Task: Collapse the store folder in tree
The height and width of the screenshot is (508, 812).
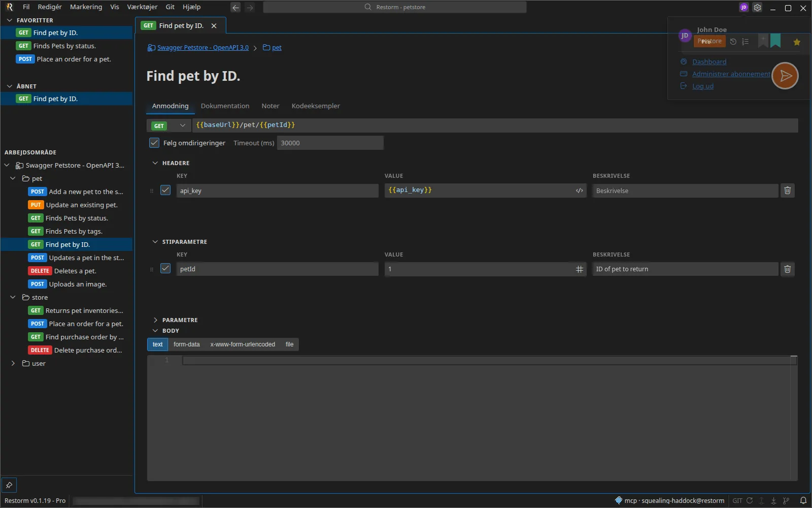Action: coord(13,297)
